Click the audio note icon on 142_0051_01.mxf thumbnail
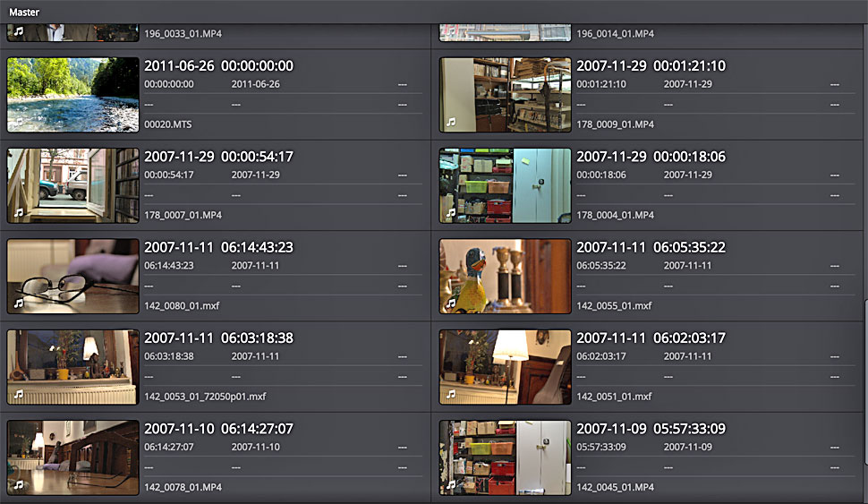868x504 pixels. point(451,395)
